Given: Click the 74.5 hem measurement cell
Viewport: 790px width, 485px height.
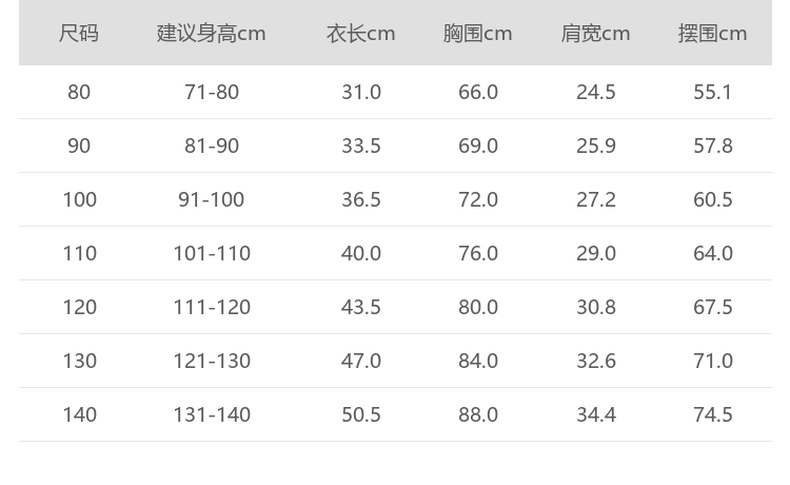Looking at the screenshot, I should click(x=713, y=414).
